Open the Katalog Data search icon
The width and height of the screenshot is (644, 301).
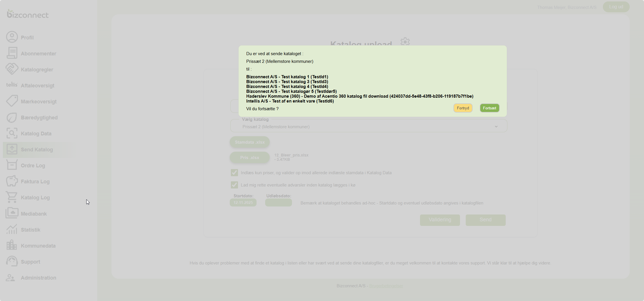tap(12, 133)
